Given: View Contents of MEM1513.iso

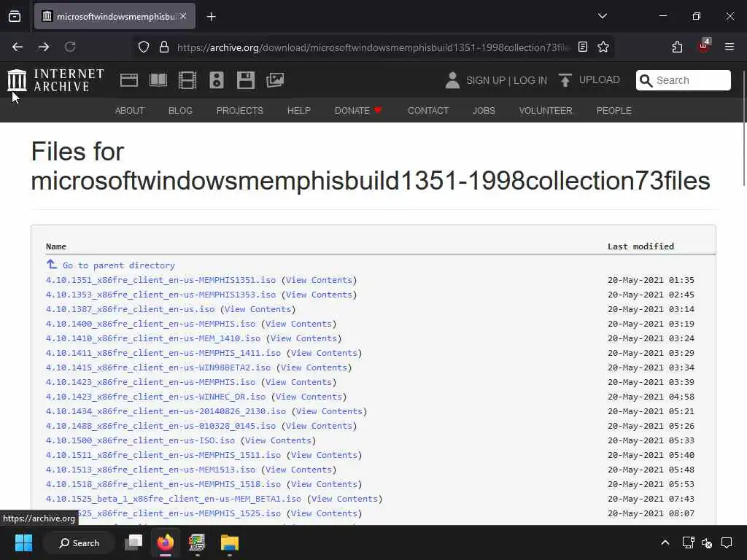Looking at the screenshot, I should (x=298, y=470).
